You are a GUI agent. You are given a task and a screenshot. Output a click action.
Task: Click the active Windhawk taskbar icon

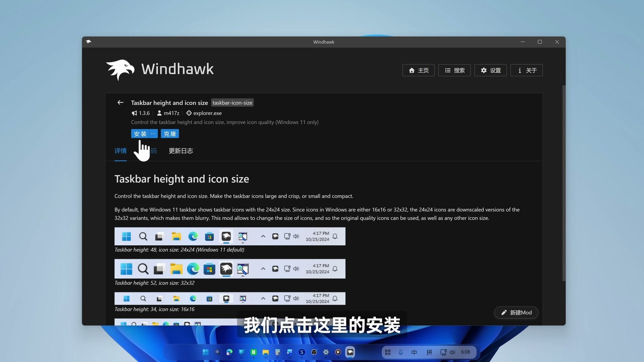point(350,352)
